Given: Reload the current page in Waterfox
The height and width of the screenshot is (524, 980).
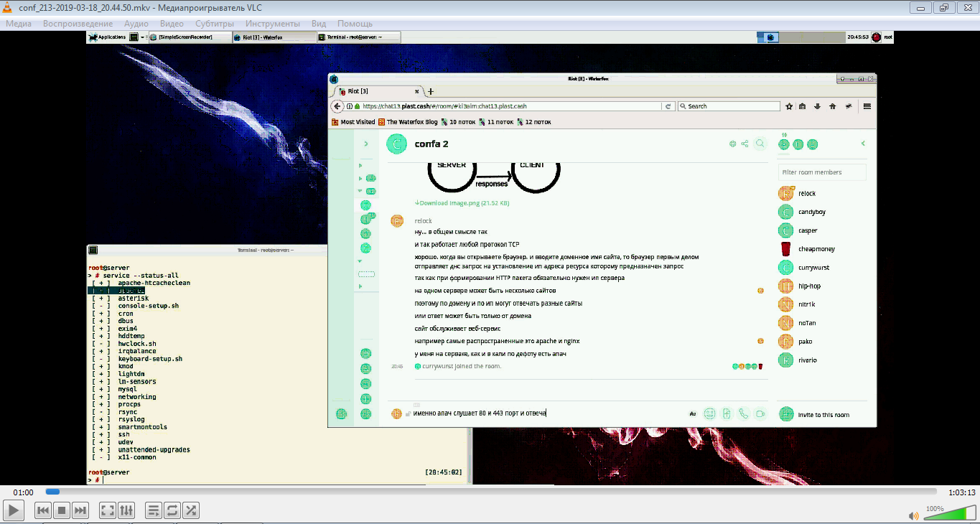Looking at the screenshot, I should [668, 106].
